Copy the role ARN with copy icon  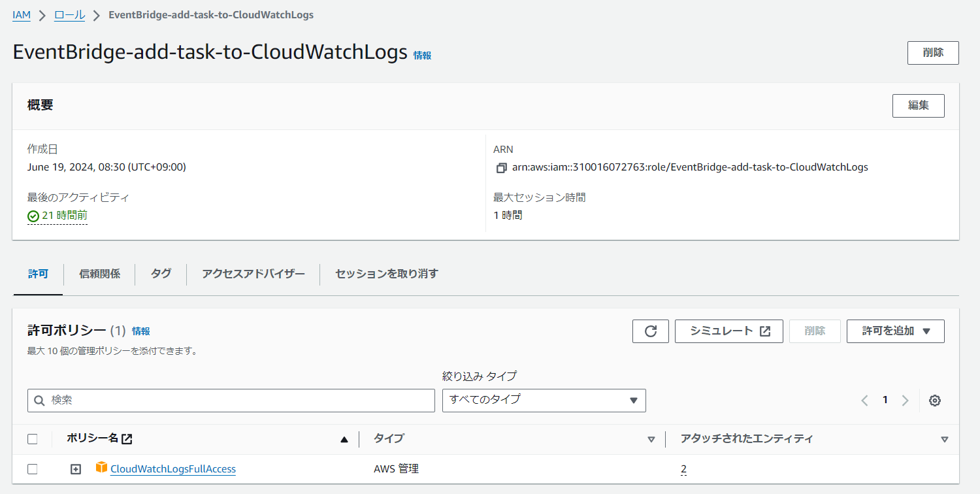point(501,168)
